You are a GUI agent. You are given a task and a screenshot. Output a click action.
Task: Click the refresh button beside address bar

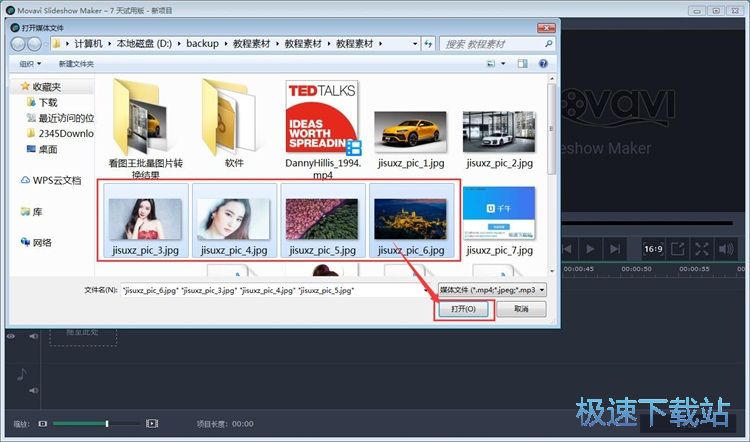tap(428, 44)
